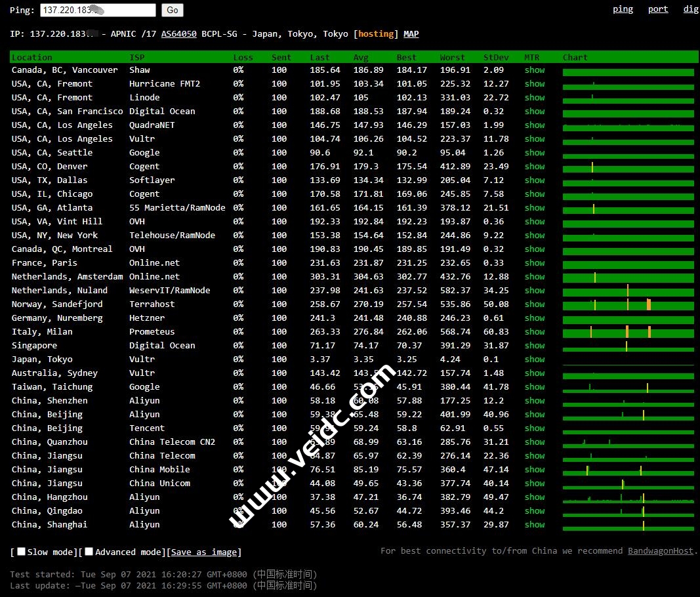Show MTR for Sydney Vultr row
Image resolution: width=700 pixels, height=597 pixels.
coord(535,373)
